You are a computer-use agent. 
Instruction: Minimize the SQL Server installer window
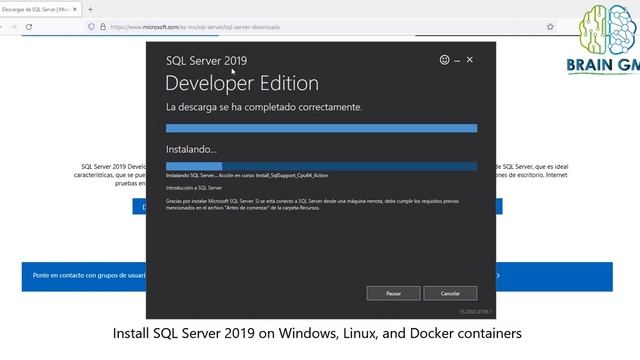457,61
